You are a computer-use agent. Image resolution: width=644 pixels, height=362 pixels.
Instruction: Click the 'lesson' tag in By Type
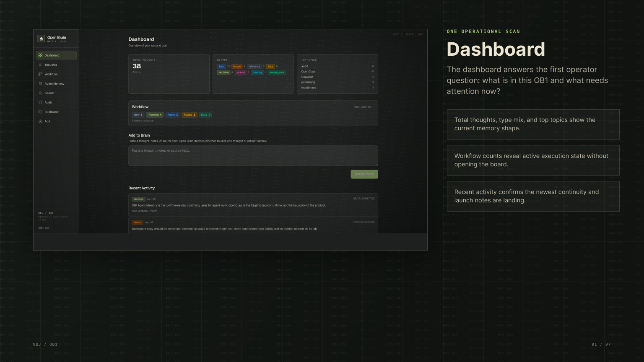[x=237, y=66]
